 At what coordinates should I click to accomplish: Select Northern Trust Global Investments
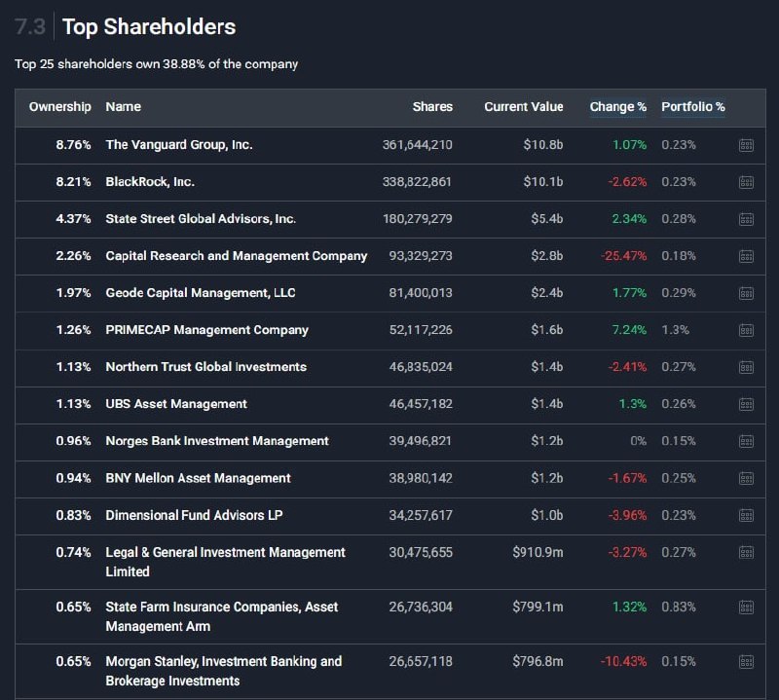pyautogui.click(x=206, y=367)
